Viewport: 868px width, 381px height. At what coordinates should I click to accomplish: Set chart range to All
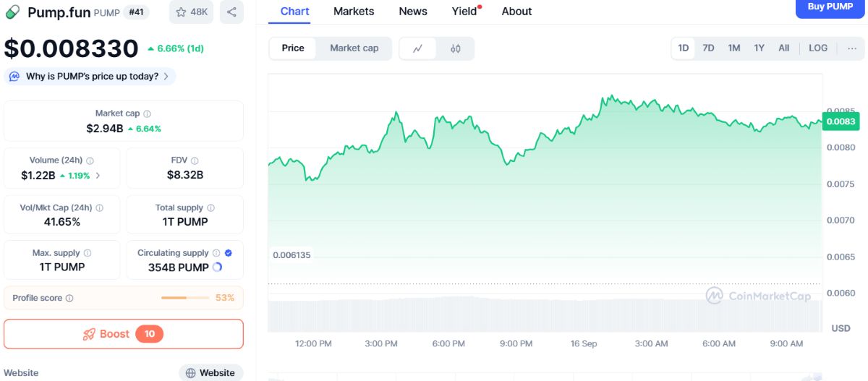783,48
